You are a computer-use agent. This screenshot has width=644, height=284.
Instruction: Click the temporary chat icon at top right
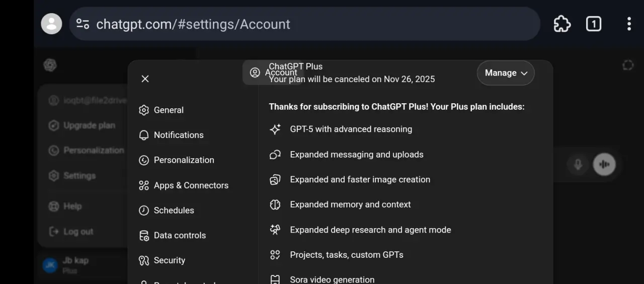(x=628, y=65)
